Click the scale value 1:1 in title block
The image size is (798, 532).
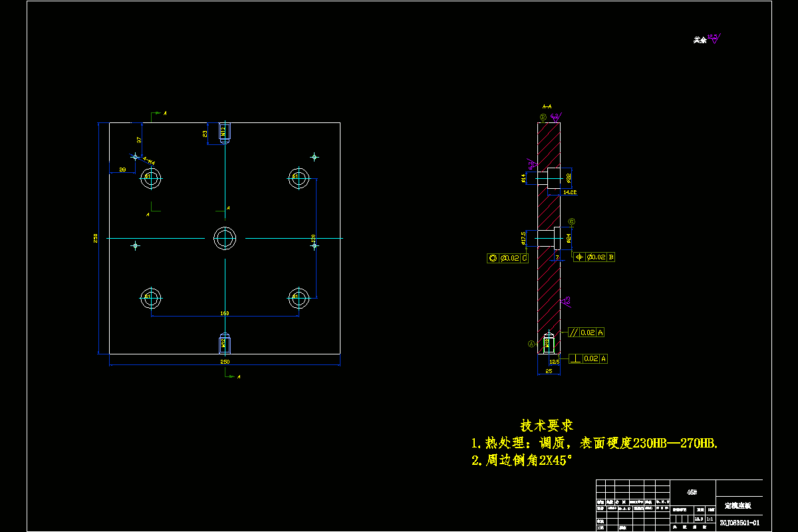point(709,518)
